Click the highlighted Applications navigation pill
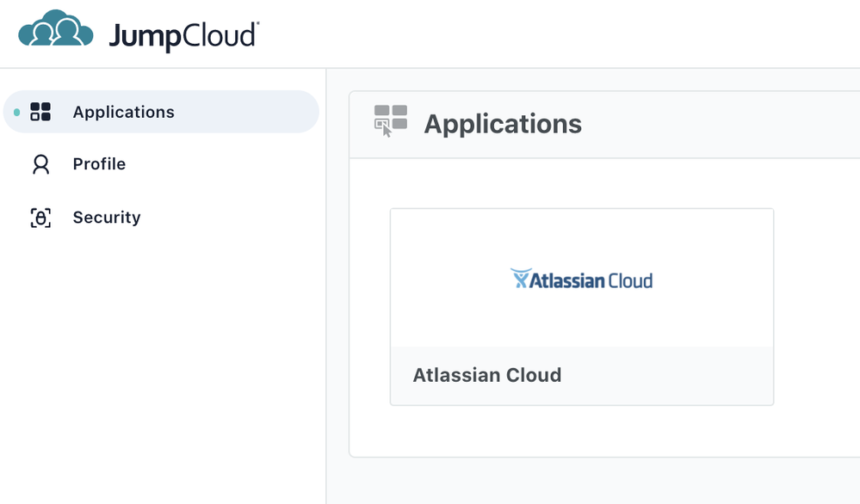Screen dimensions: 860x504 pyautogui.click(x=161, y=112)
